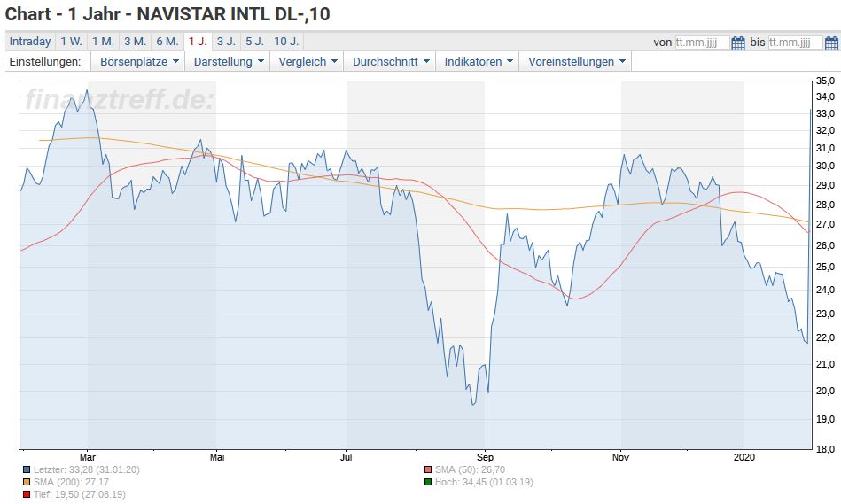The image size is (841, 504).
Task: Click 'SMA (200): 27,17' legend text
Action: [x=71, y=482]
